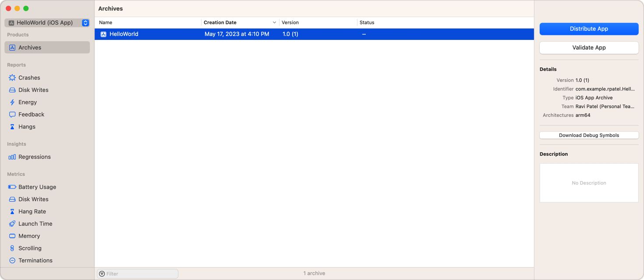Click the Archives sidebar icon
Viewport: 644px width, 280px height.
[x=12, y=47]
